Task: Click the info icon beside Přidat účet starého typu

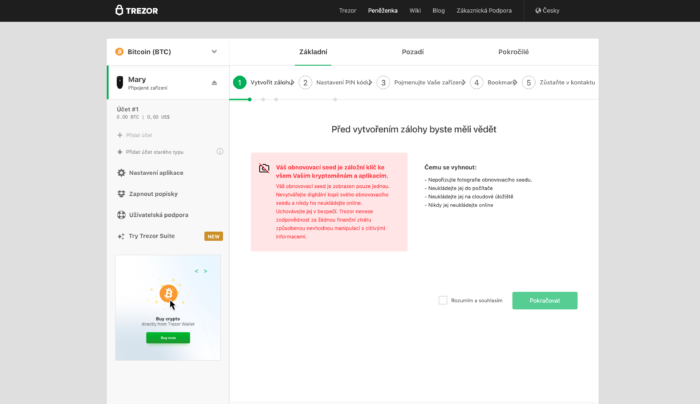Action: tap(219, 152)
